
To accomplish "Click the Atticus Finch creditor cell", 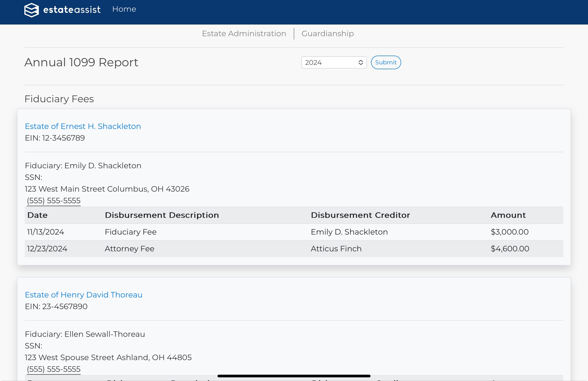I will pos(336,249).
